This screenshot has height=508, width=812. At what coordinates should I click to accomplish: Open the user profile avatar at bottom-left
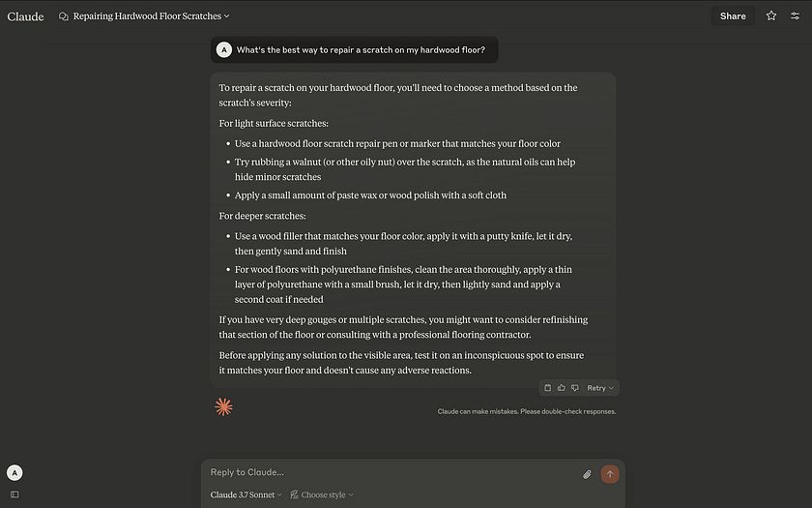pos(14,473)
